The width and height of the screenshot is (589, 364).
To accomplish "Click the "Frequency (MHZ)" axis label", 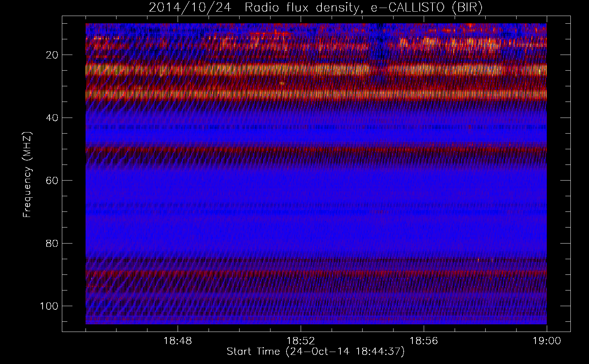I will tap(27, 174).
